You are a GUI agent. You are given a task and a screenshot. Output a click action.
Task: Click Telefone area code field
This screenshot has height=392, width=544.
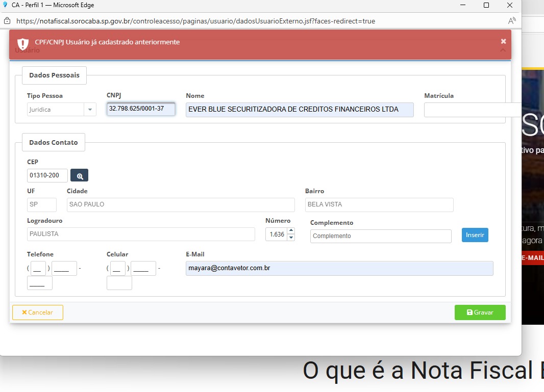tap(38, 269)
